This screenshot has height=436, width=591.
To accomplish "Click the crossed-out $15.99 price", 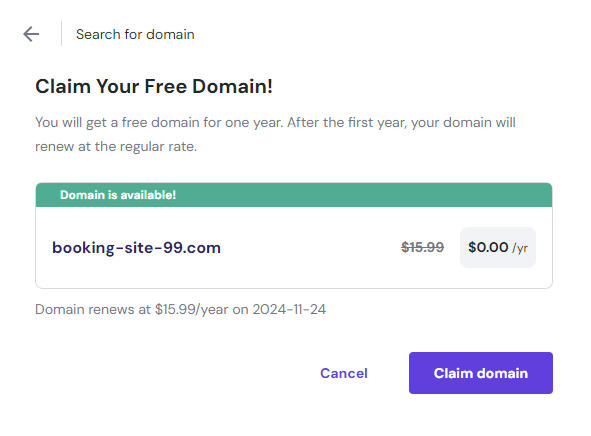I will tap(423, 247).
